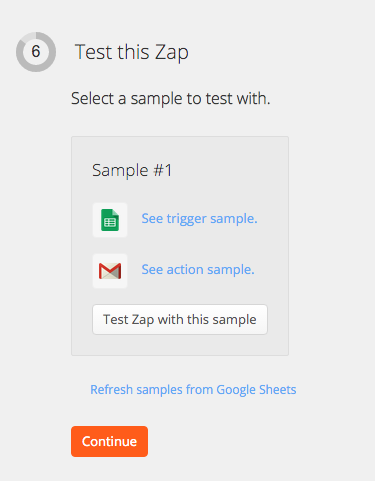375x481 pixels.
Task: Click the number 6 inside the step ring
Action: click(x=36, y=52)
